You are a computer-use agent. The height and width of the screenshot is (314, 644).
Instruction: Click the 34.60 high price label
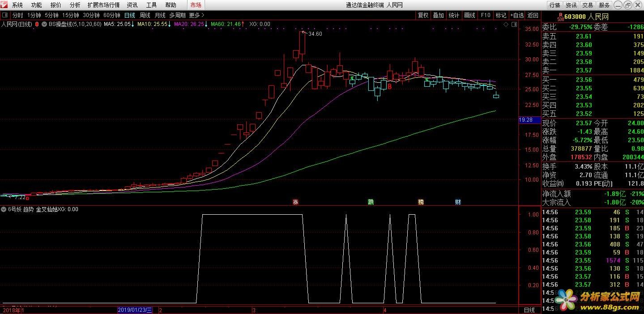pos(315,34)
